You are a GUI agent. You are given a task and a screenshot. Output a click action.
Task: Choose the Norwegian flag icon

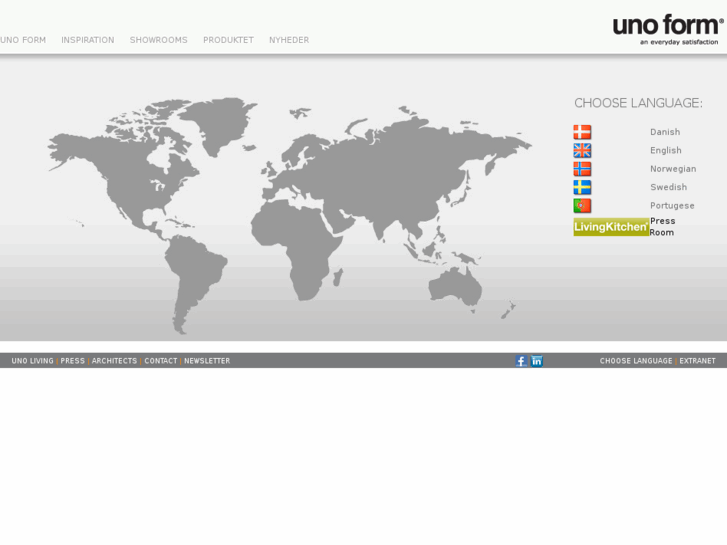[x=582, y=169]
